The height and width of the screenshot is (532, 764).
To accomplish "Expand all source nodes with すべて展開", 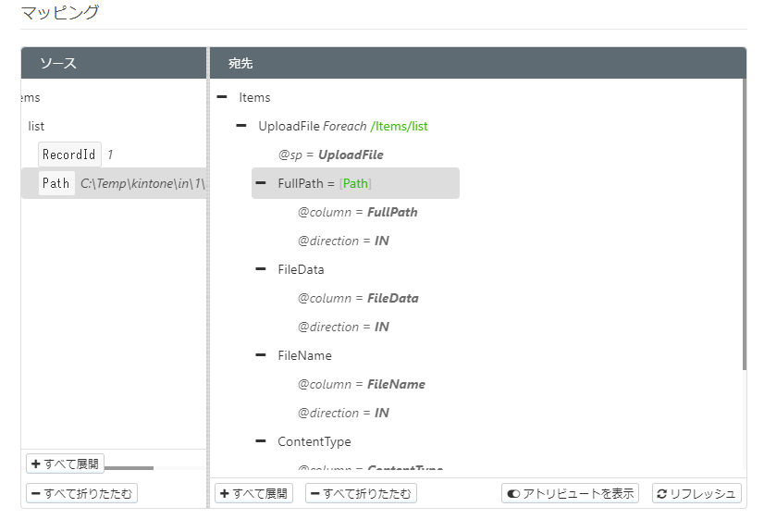I will tap(65, 464).
